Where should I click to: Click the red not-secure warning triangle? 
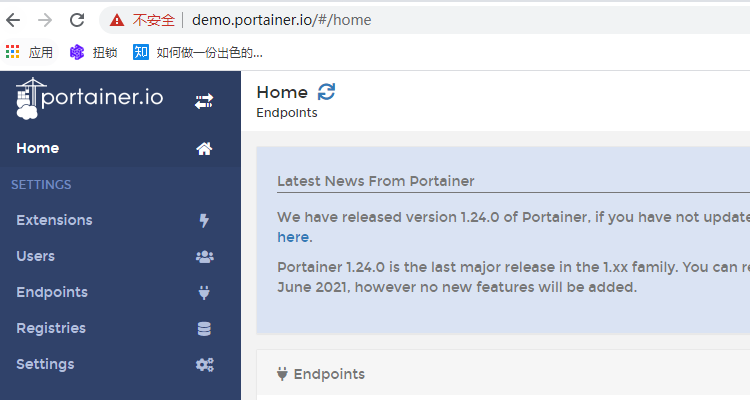[x=117, y=20]
